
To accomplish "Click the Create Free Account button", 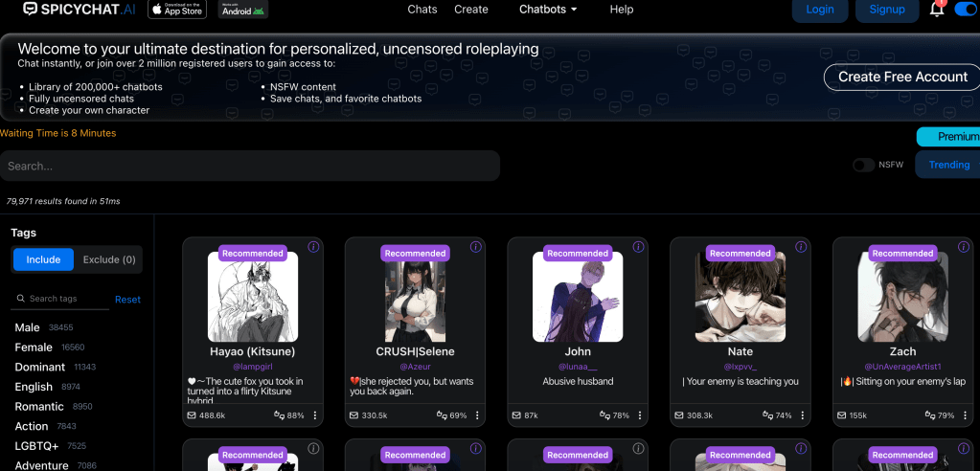I will coord(901,77).
